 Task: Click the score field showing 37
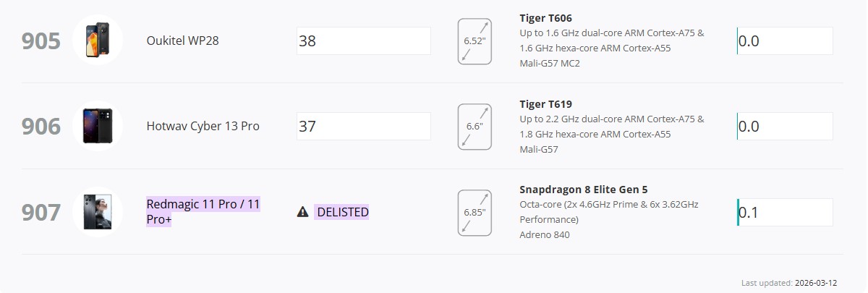pyautogui.click(x=363, y=127)
